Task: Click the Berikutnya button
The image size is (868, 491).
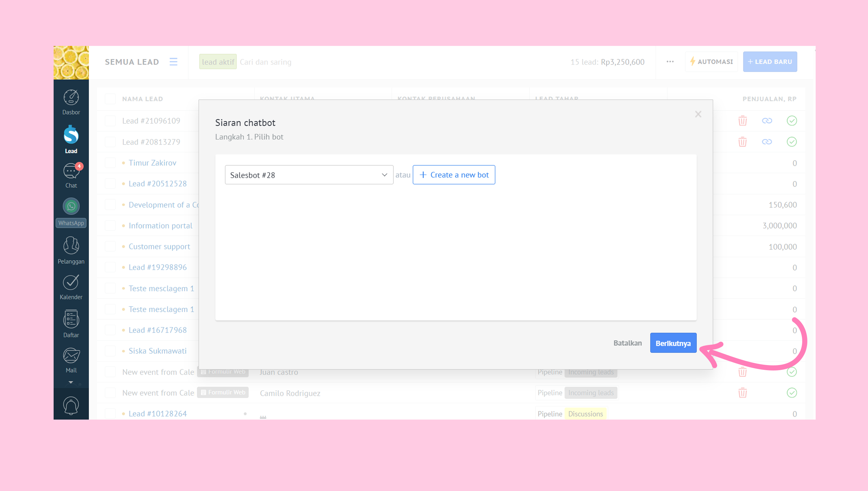Action: tap(673, 343)
